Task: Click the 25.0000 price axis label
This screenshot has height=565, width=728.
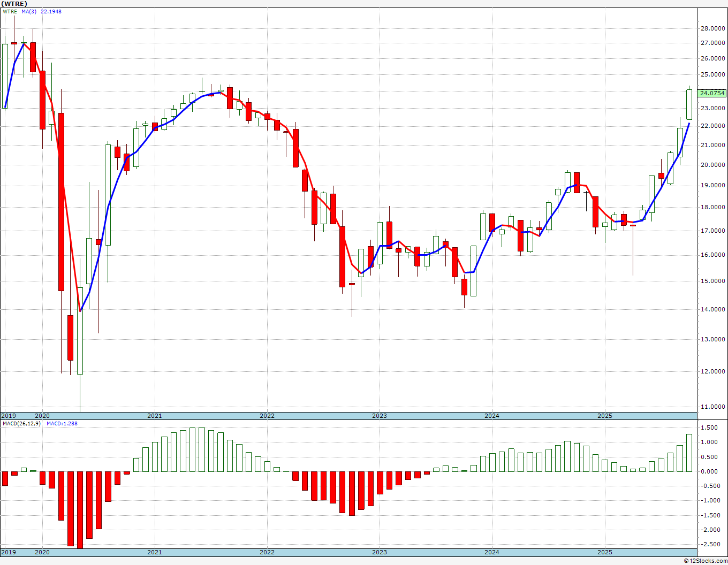Action: coord(712,74)
